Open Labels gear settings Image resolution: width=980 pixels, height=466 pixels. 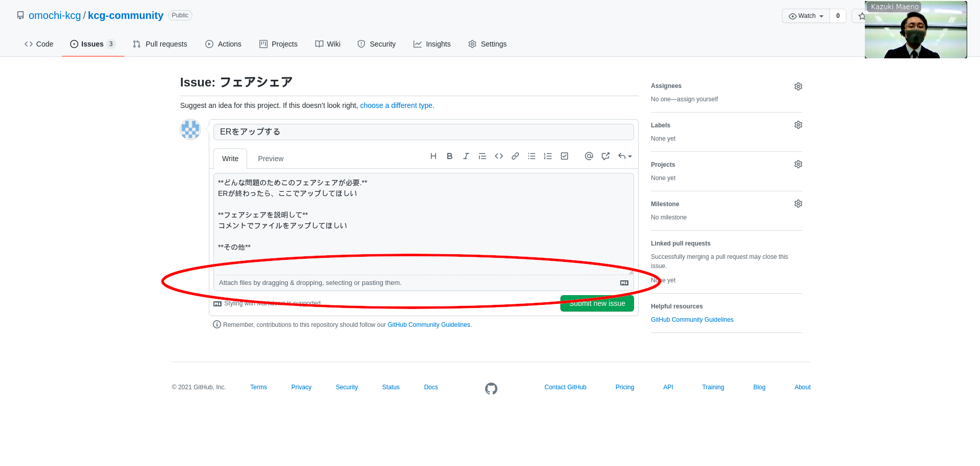click(x=798, y=125)
